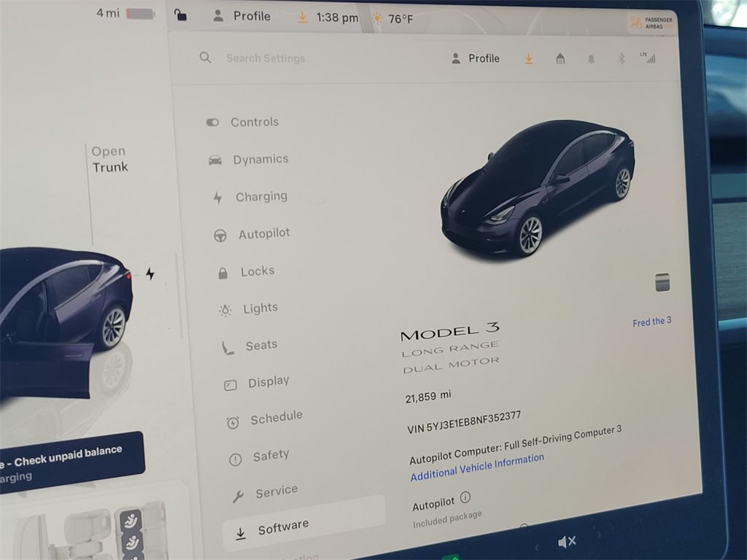Open the Display settings menu
The image size is (747, 560).
pos(257,382)
